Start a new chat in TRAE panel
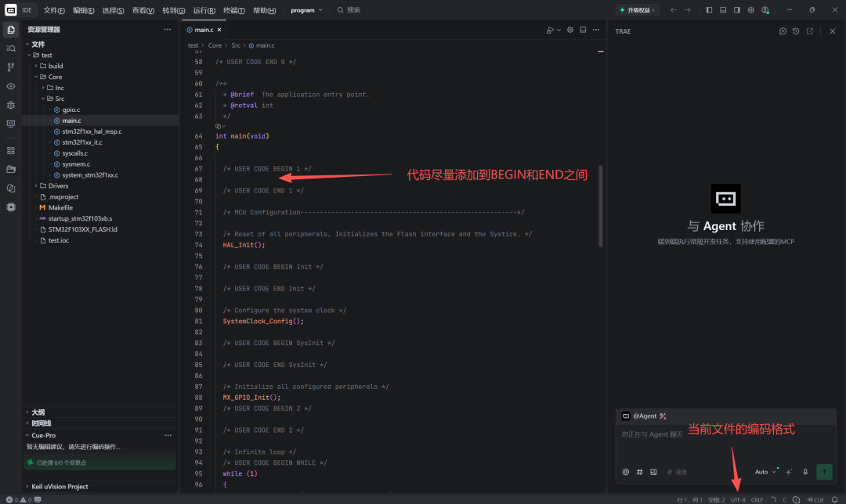 [x=783, y=31]
